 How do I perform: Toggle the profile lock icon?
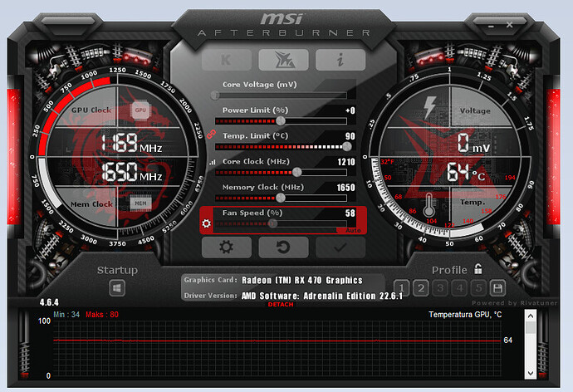(x=478, y=269)
